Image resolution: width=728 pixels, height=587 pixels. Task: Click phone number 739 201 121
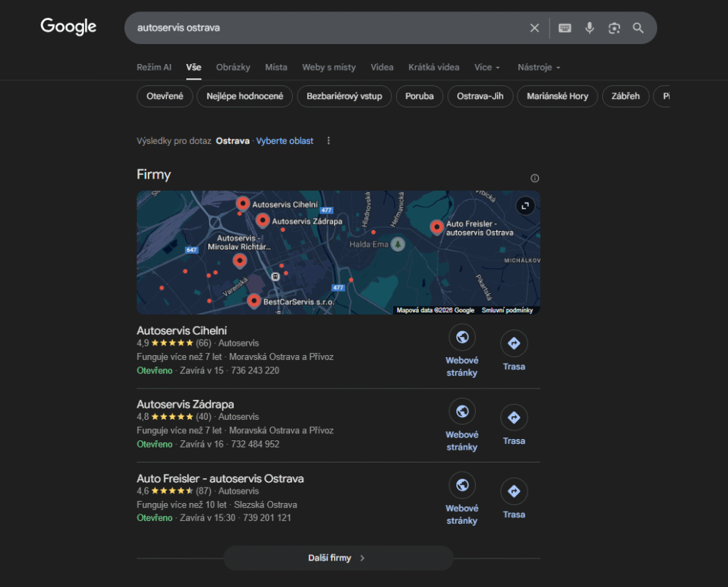coord(267,518)
